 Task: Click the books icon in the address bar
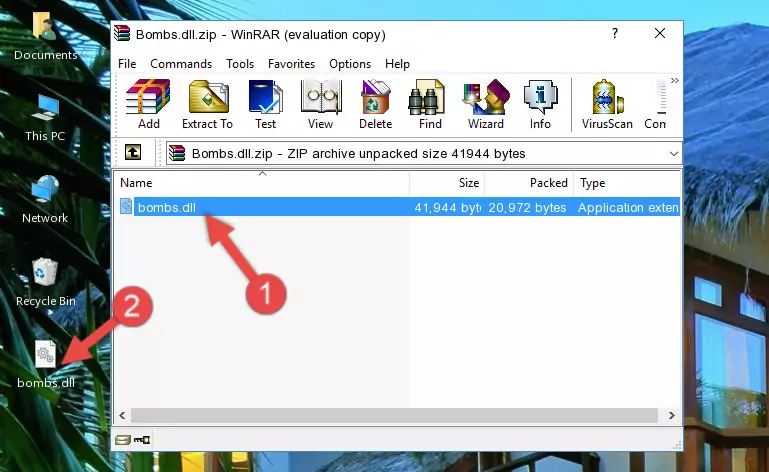coord(177,154)
